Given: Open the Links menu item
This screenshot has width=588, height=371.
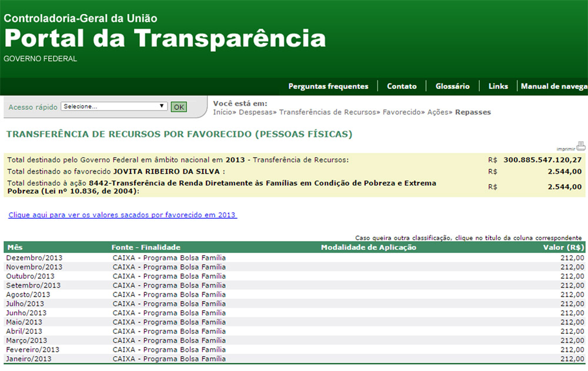Looking at the screenshot, I should coord(498,86).
